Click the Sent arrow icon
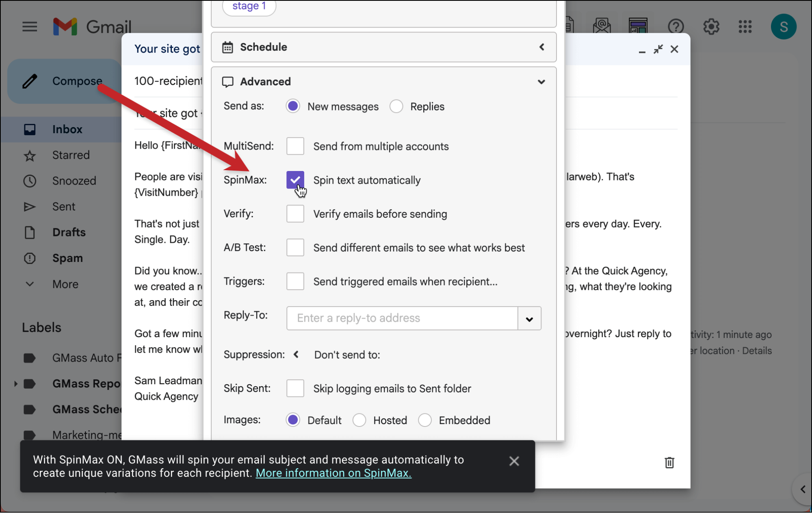This screenshot has height=513, width=812. 30,207
